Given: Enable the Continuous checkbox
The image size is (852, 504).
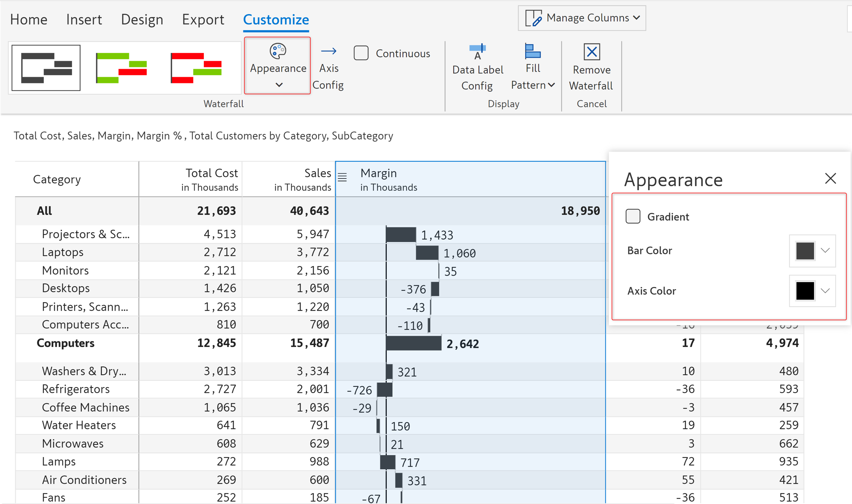Looking at the screenshot, I should (361, 53).
